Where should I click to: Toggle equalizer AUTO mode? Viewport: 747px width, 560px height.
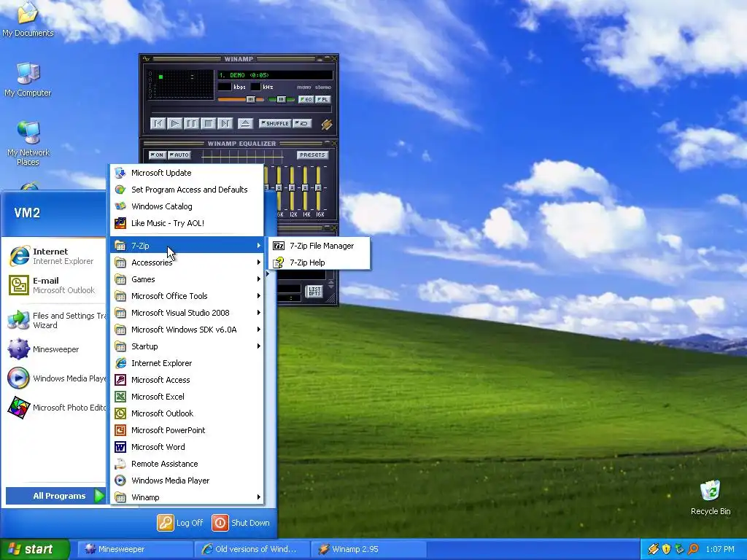click(179, 155)
